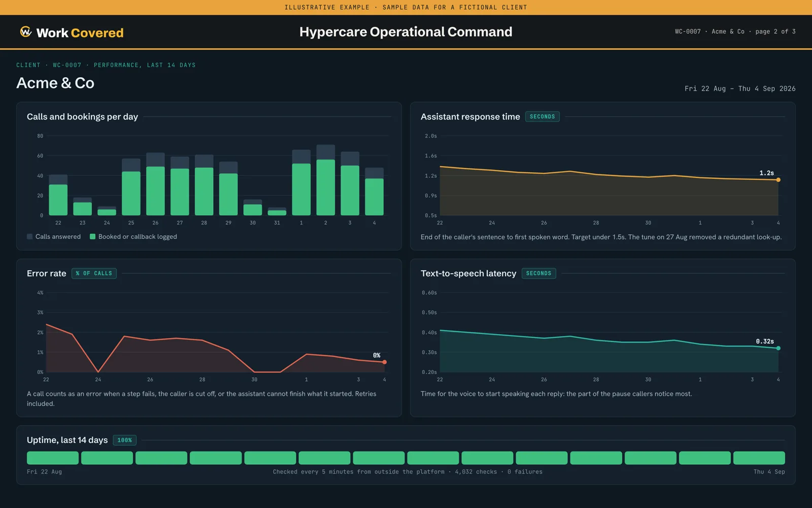This screenshot has width=812, height=508.
Task: Click the "0.32s" value on latency chart
Action: click(x=765, y=341)
